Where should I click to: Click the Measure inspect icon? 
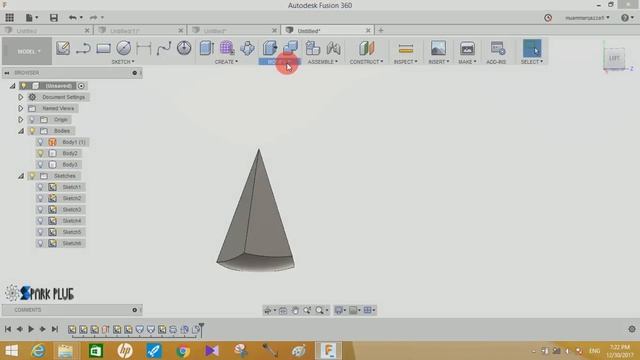coord(406,49)
